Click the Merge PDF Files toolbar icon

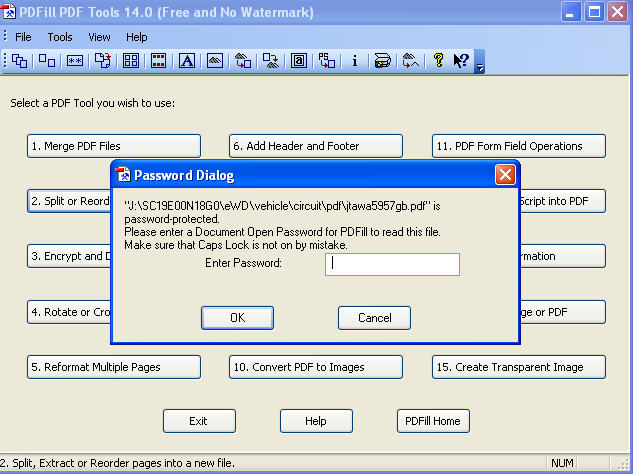[19, 61]
